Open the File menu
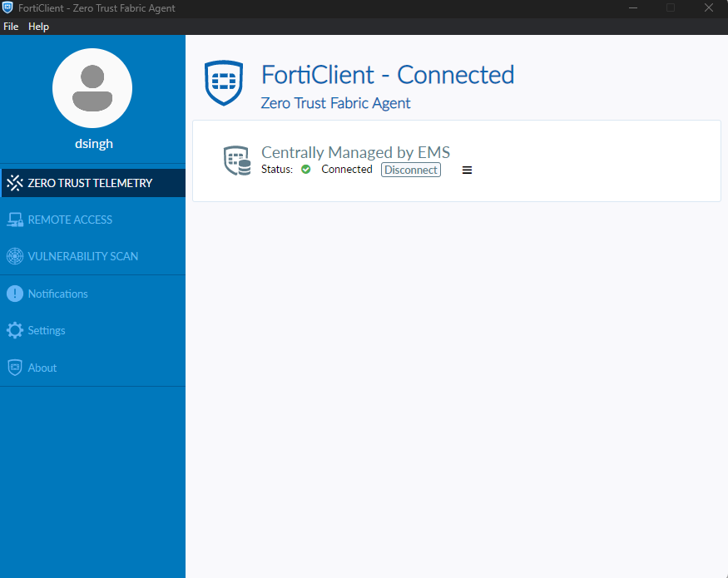Image resolution: width=728 pixels, height=578 pixels. point(11,27)
